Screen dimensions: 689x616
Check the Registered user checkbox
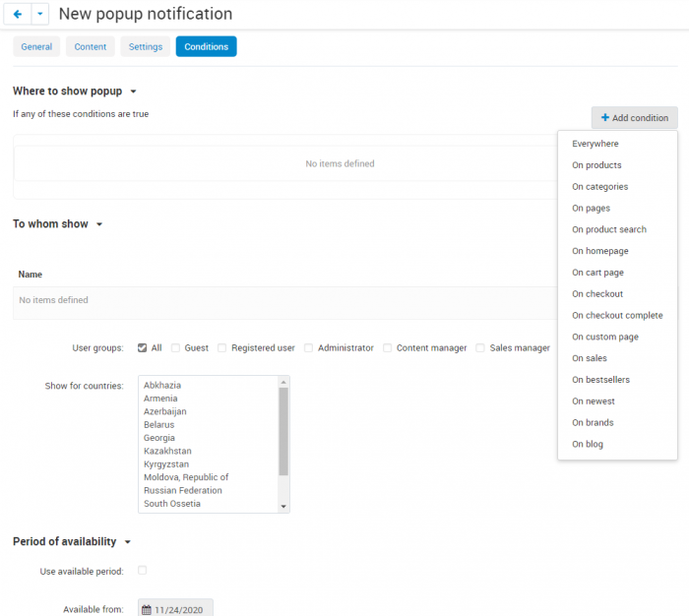click(x=221, y=348)
